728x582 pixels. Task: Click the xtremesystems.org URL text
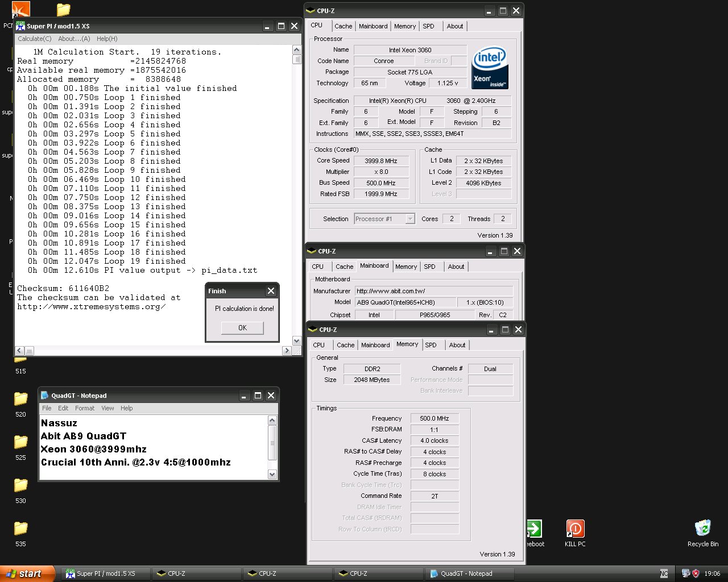[x=92, y=306]
